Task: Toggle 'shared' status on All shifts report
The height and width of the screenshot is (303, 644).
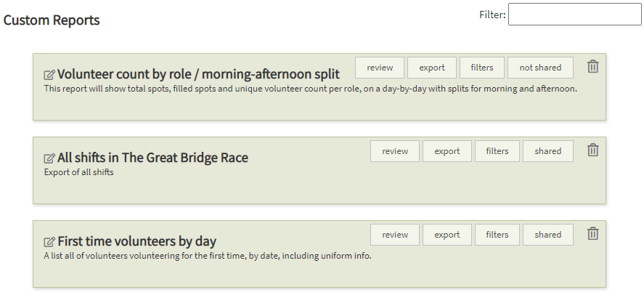Action: click(x=547, y=151)
